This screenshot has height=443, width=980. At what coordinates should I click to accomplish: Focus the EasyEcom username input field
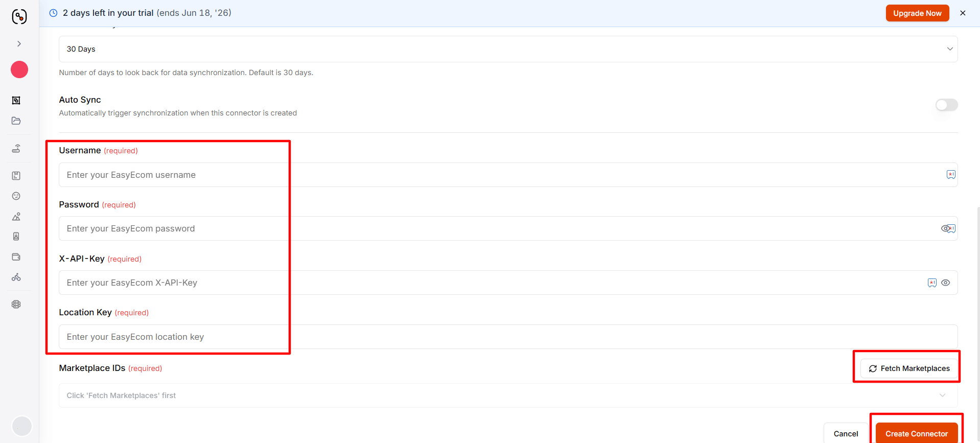(x=508, y=175)
